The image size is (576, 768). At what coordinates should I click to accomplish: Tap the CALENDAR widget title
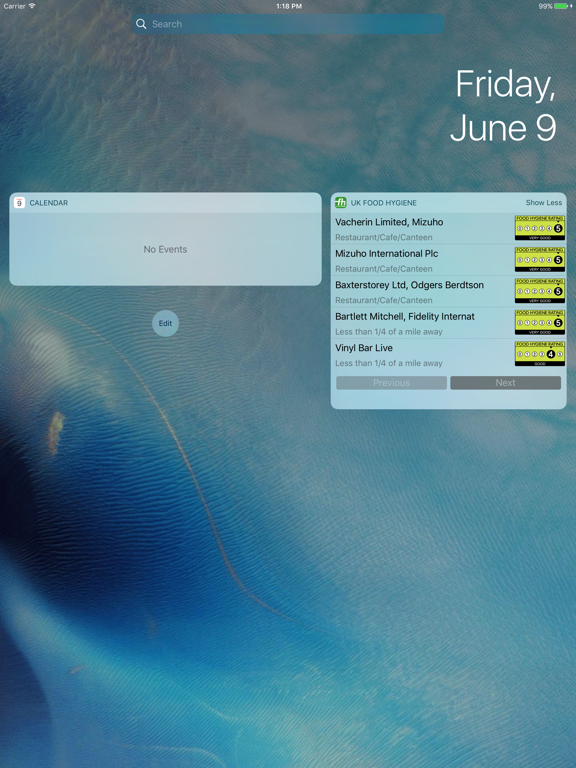pos(48,203)
